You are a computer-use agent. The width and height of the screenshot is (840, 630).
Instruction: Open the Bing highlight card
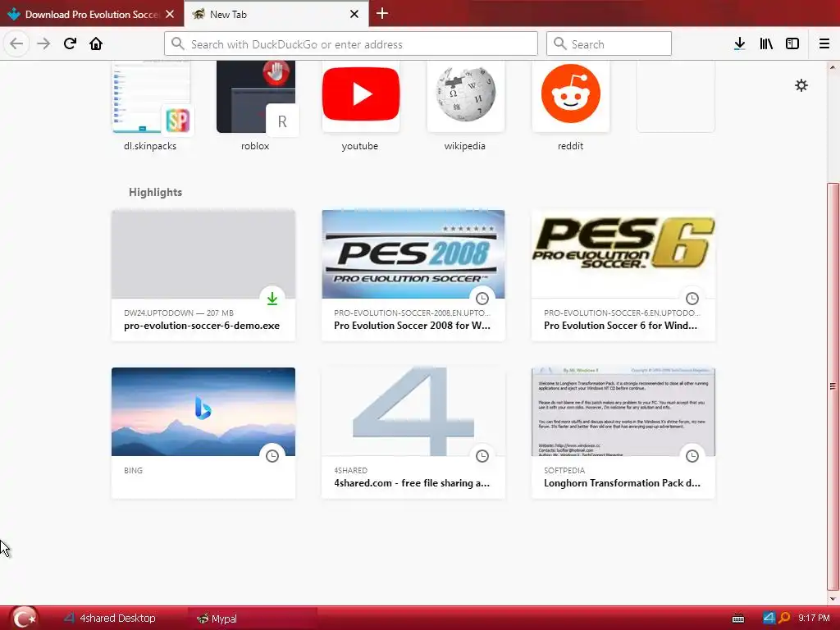[x=203, y=433]
